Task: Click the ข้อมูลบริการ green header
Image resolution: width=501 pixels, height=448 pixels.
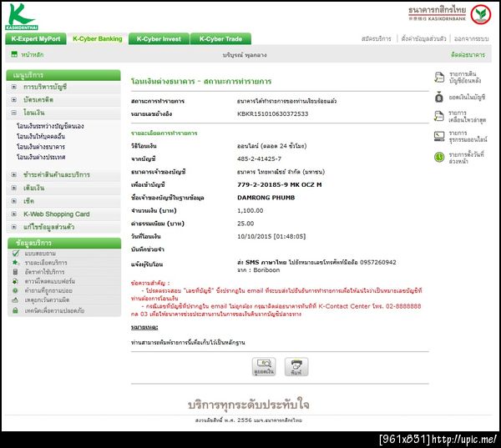Action: tap(64, 243)
